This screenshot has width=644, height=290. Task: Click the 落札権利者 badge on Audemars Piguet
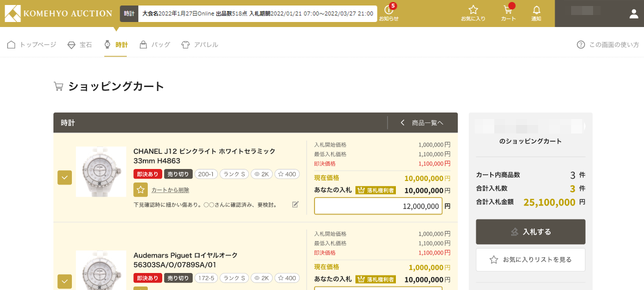pos(375,279)
